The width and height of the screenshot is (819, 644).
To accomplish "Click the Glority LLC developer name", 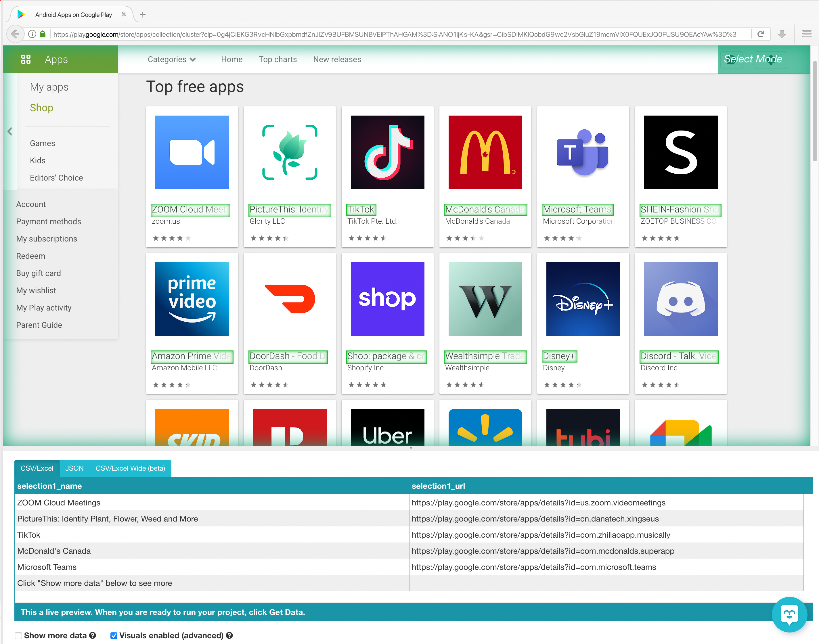I will point(267,221).
